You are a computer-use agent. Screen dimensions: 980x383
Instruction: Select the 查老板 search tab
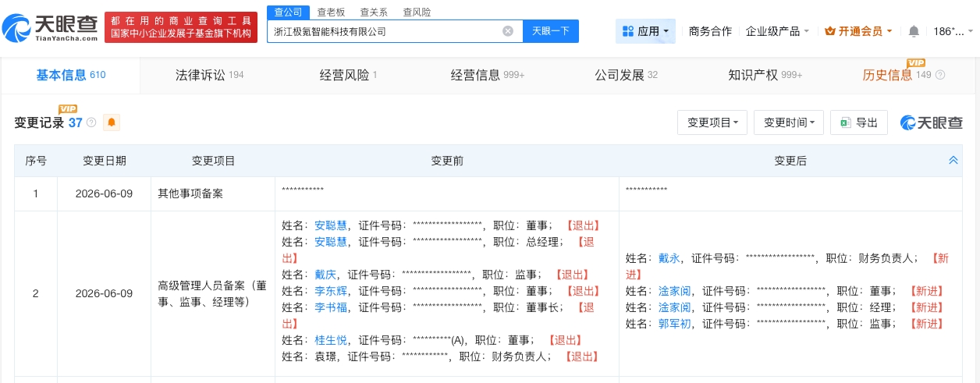pos(332,12)
